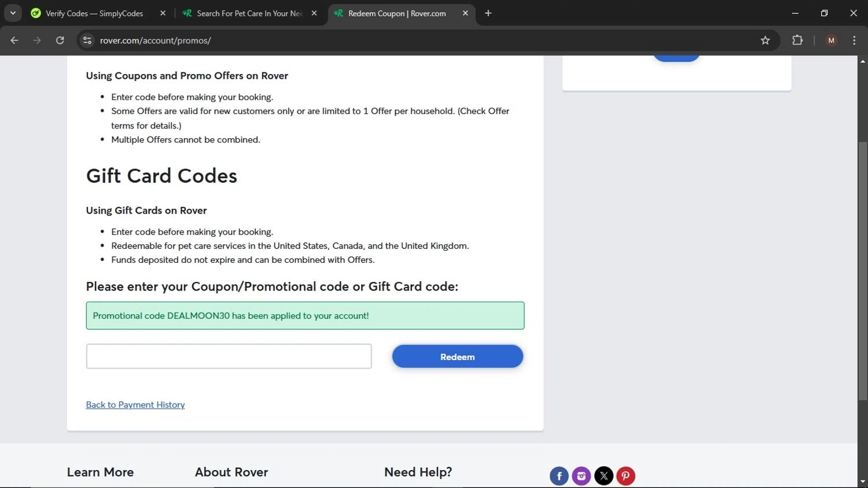868x488 pixels.
Task: Open the Chrome profile avatar M
Action: pos(832,41)
